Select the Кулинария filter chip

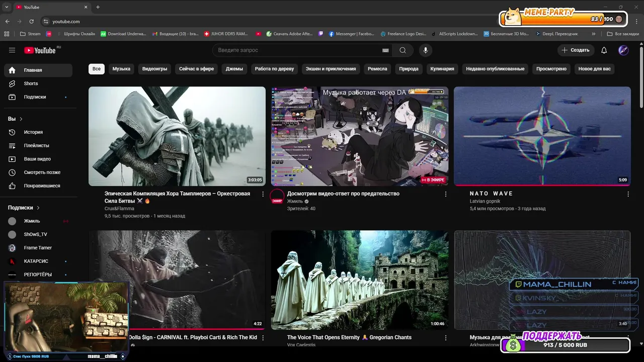coord(442,69)
